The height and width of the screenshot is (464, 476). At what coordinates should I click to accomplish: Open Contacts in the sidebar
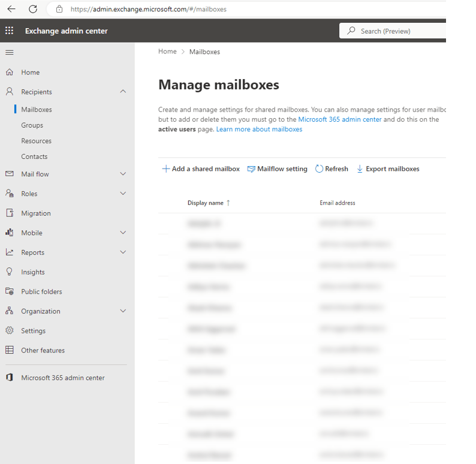(34, 156)
